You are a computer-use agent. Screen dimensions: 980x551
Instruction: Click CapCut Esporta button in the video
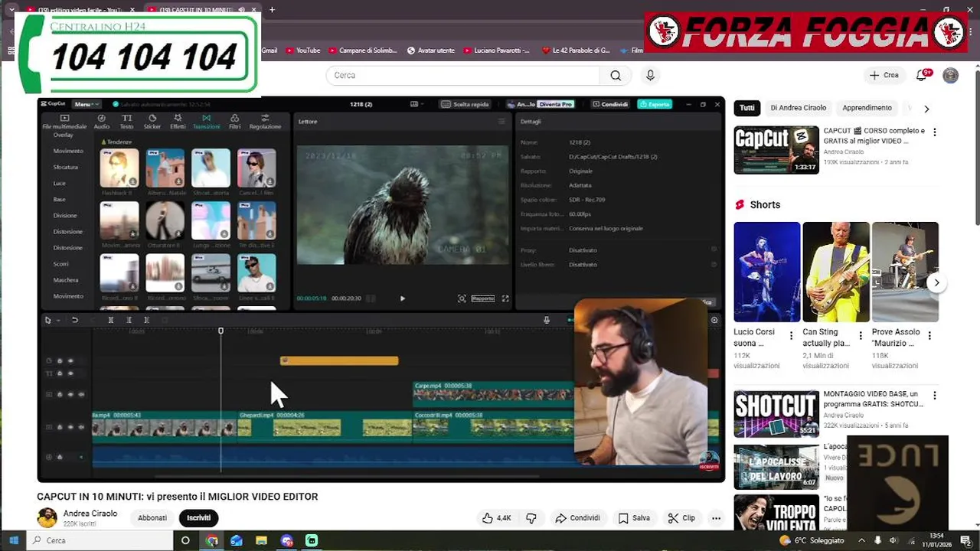click(x=655, y=104)
